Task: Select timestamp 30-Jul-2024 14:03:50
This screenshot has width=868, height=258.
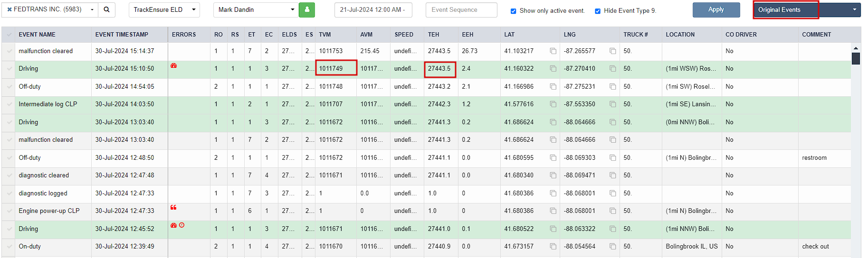Action: click(124, 104)
